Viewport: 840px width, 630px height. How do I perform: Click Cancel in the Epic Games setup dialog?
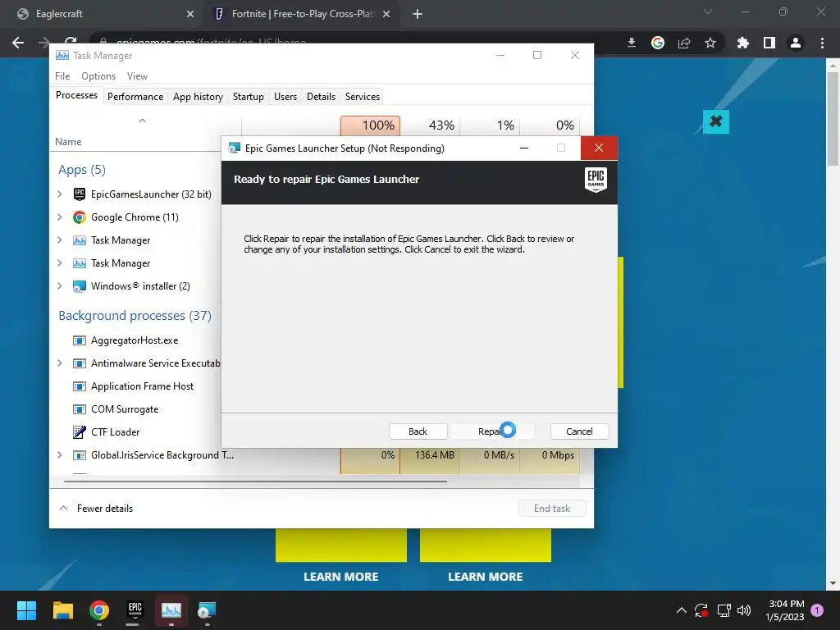tap(579, 431)
